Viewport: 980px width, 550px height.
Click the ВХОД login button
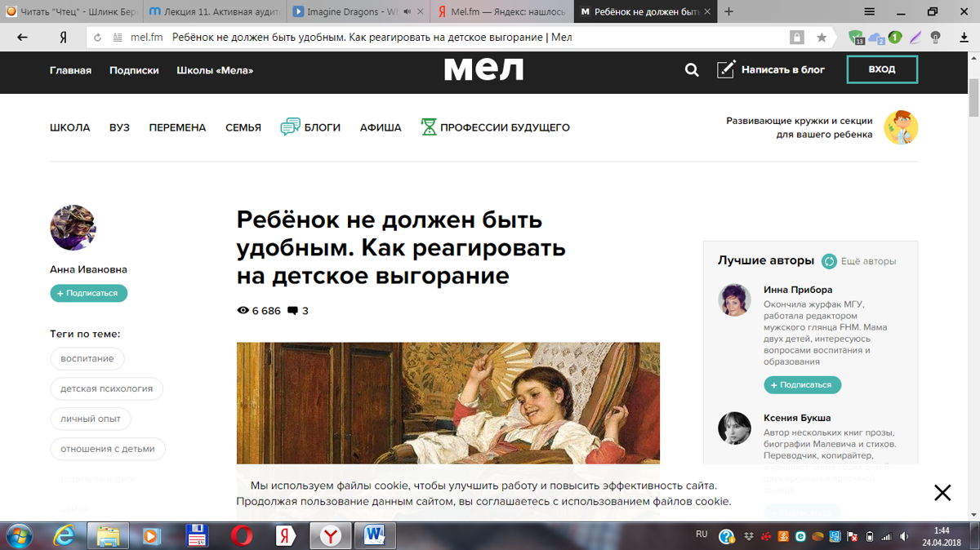882,69
